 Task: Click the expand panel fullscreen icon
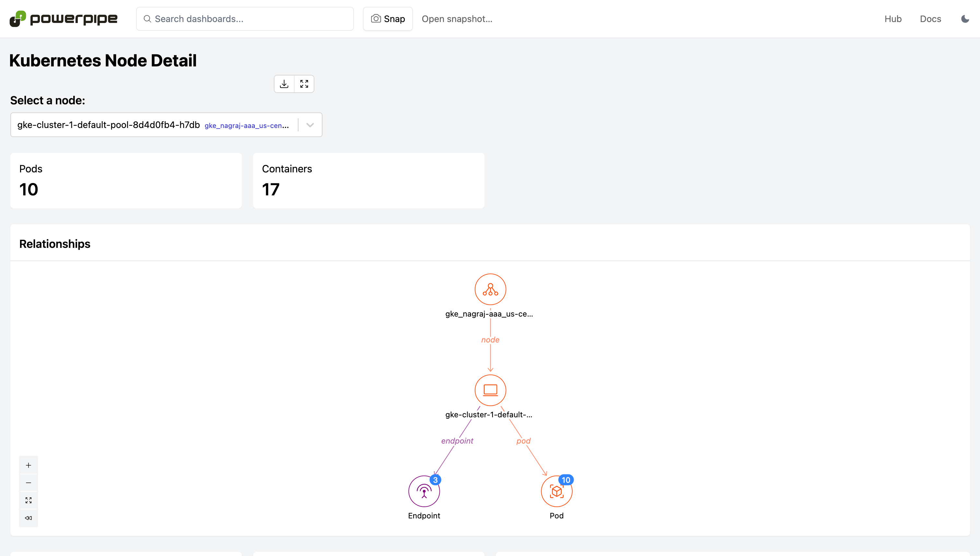[304, 84]
